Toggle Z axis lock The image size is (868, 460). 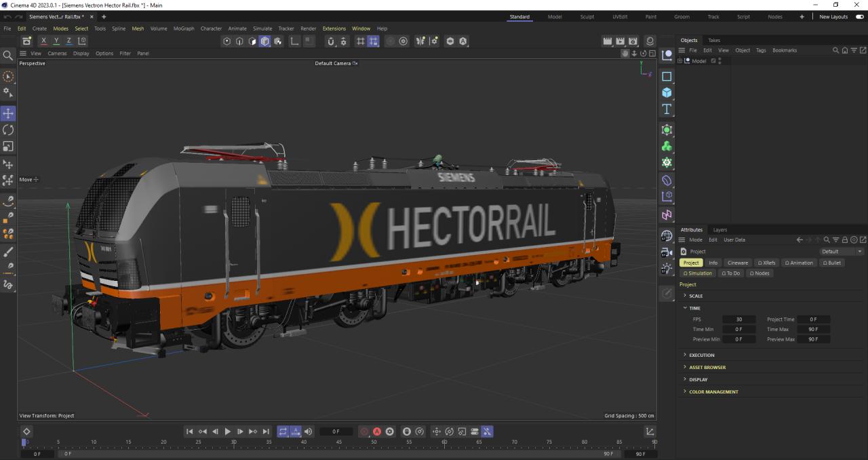click(68, 41)
